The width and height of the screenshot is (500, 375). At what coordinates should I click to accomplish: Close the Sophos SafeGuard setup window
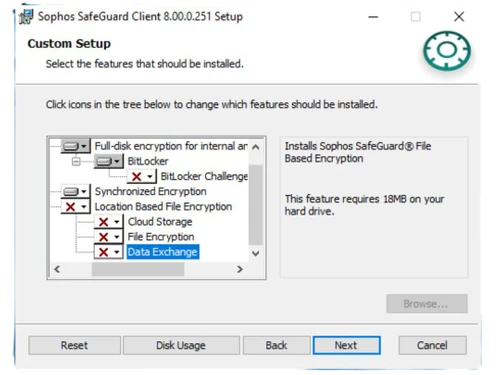coord(459,17)
